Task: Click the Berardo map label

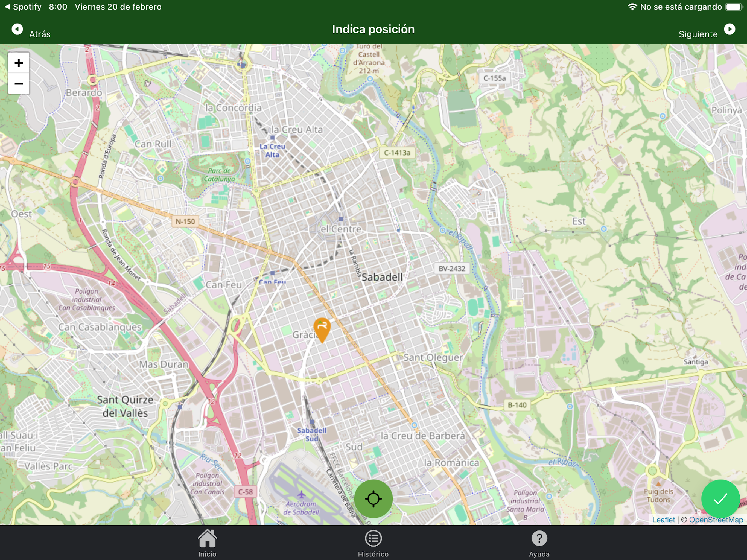Action: 84,92
